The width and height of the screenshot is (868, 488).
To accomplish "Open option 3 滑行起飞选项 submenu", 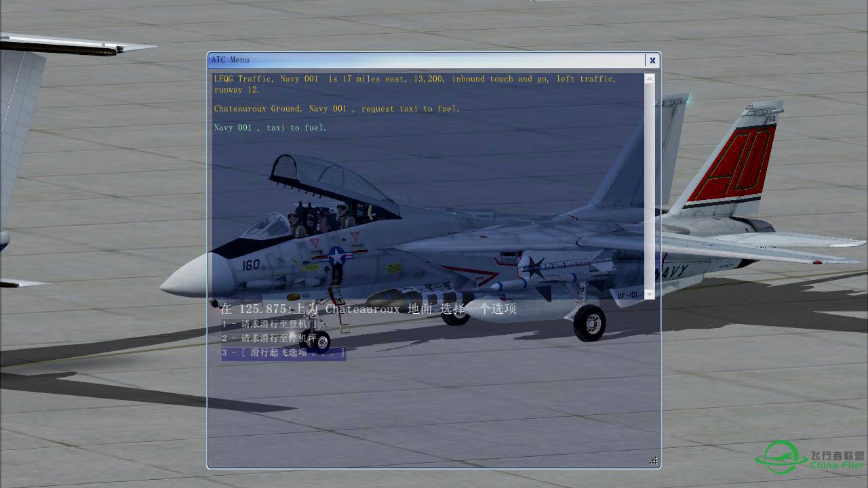I will (283, 352).
